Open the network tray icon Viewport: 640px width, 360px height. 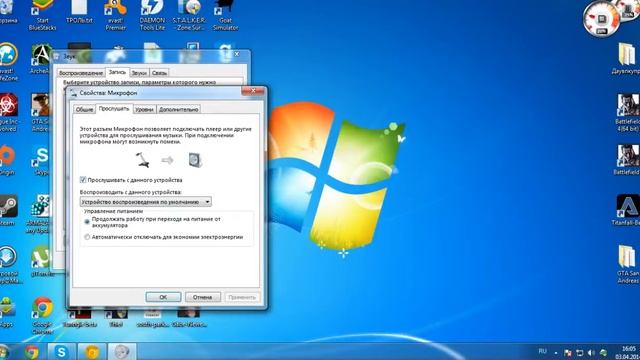[x=580, y=353]
